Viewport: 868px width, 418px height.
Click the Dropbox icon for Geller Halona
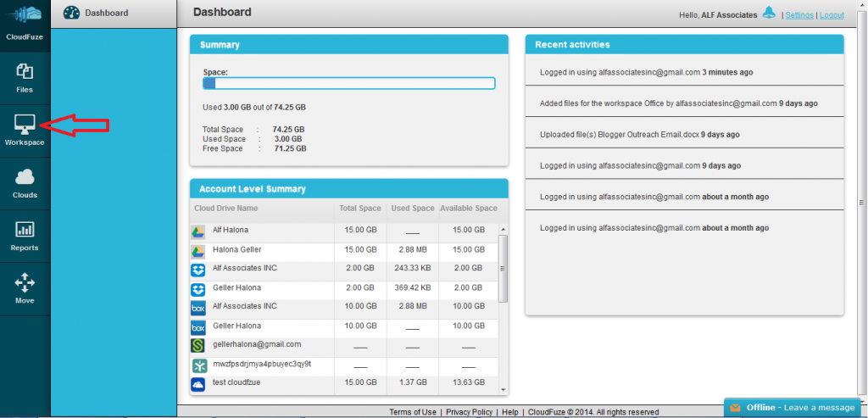tap(198, 290)
